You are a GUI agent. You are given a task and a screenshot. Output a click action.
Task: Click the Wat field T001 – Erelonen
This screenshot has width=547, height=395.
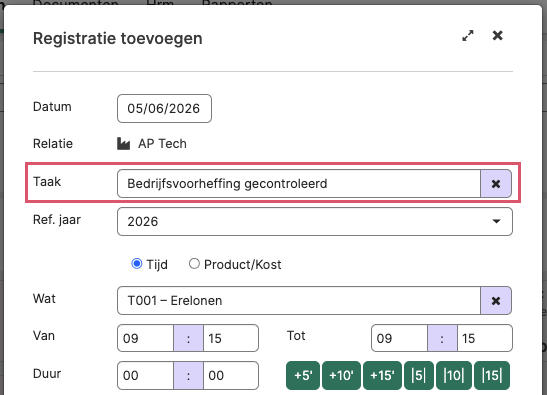(x=299, y=300)
